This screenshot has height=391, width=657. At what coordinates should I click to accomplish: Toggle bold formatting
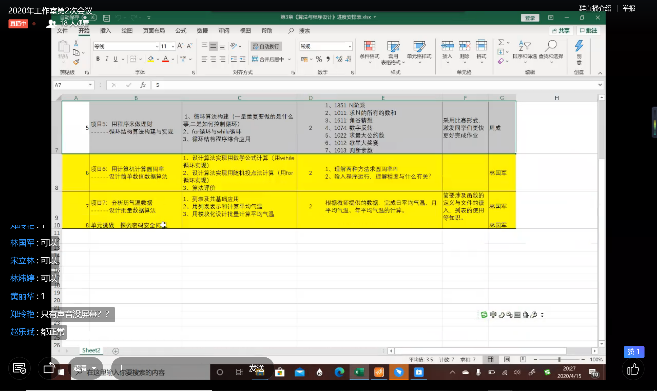click(98, 59)
